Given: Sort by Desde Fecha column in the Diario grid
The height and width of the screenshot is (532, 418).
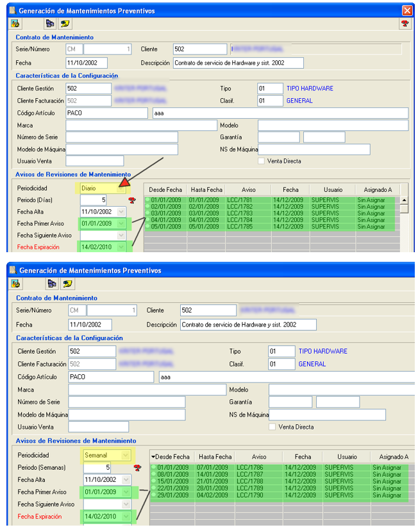Looking at the screenshot, I should pyautogui.click(x=165, y=190).
